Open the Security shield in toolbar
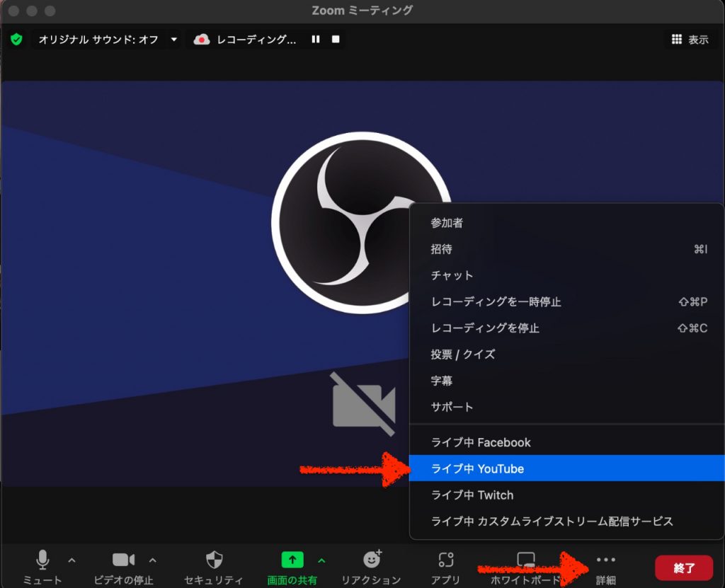The width and height of the screenshot is (725, 588). [x=214, y=560]
